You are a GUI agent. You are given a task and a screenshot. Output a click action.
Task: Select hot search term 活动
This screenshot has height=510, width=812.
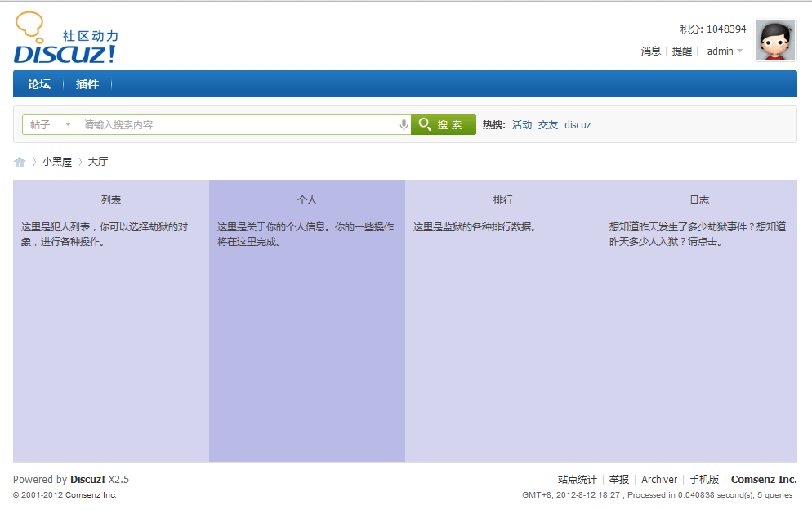click(521, 125)
